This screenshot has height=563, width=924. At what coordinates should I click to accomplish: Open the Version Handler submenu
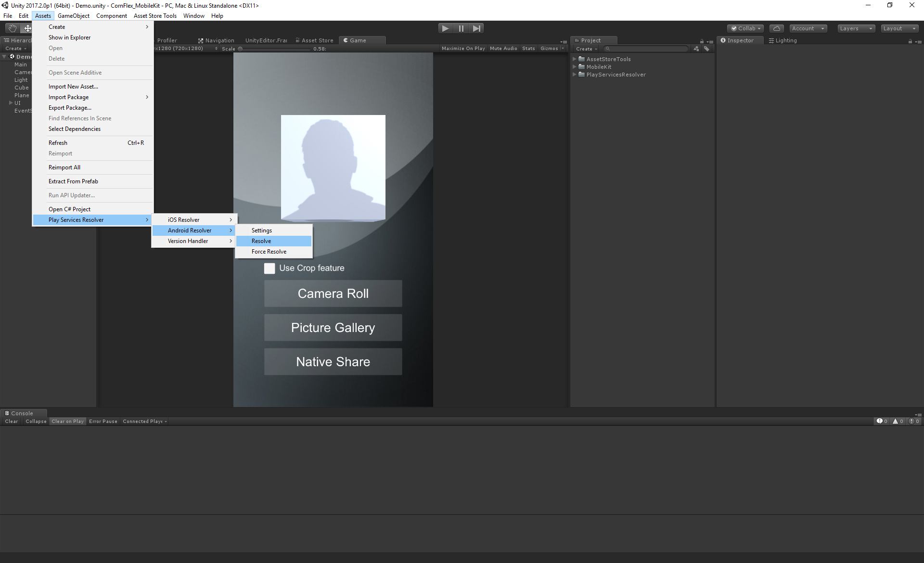[x=194, y=241]
